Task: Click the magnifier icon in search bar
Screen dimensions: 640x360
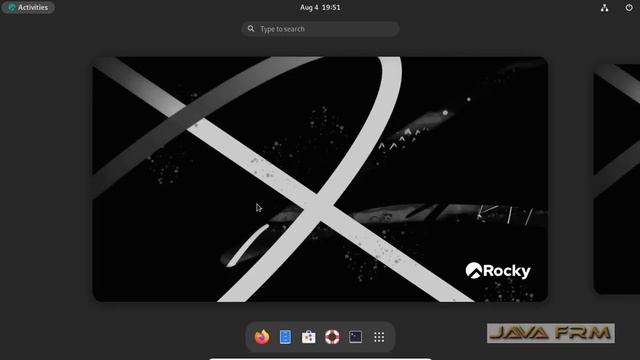Action: (251, 29)
